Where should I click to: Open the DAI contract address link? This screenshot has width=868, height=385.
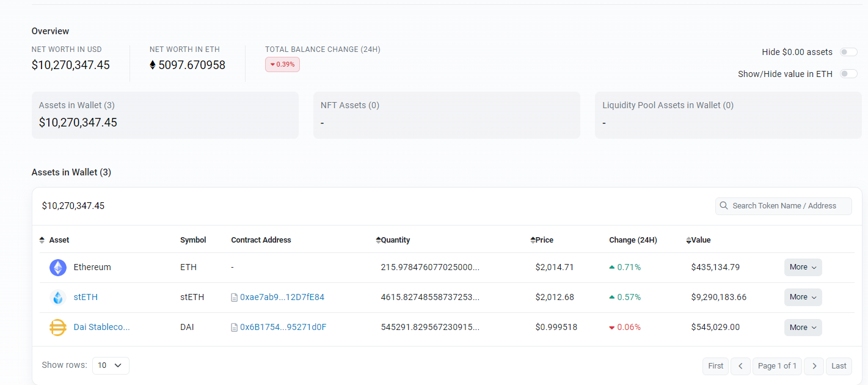pyautogui.click(x=283, y=328)
